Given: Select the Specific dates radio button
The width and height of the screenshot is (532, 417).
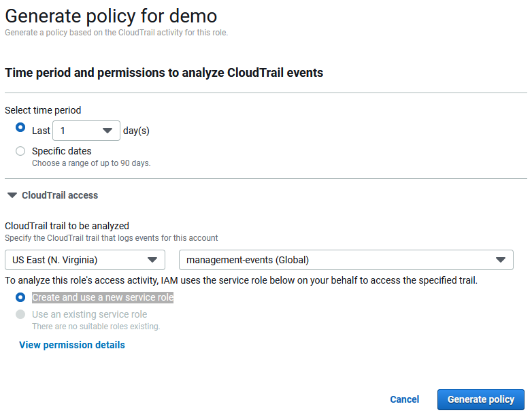Looking at the screenshot, I should pyautogui.click(x=20, y=151).
